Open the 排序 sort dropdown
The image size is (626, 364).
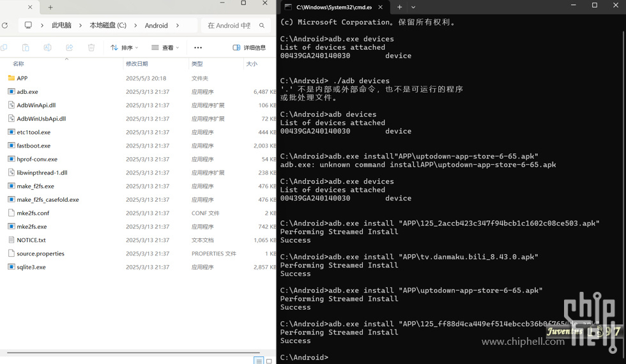pyautogui.click(x=124, y=48)
